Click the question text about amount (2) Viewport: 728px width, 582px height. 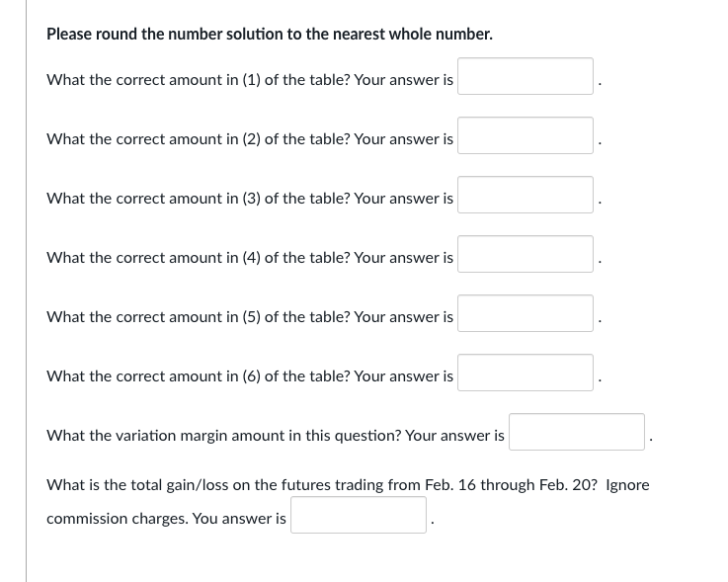coord(250,139)
